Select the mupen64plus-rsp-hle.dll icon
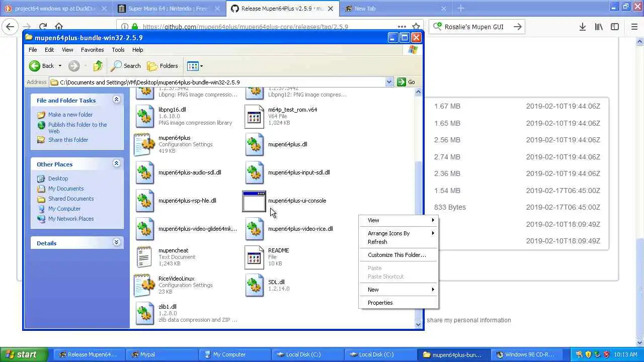The image size is (644, 362). tap(145, 201)
